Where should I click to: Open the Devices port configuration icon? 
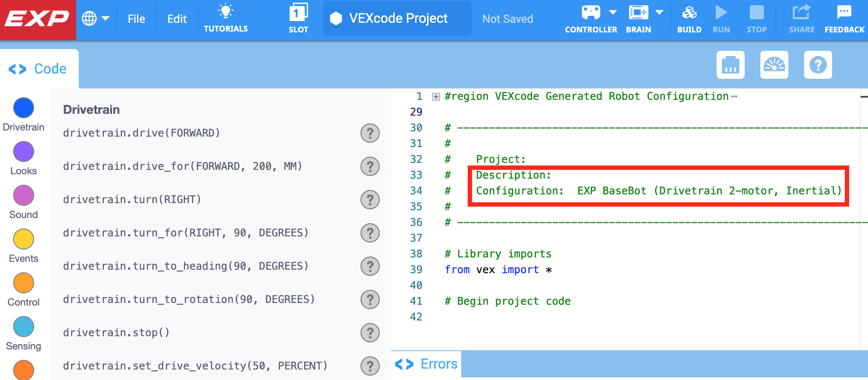coord(730,65)
